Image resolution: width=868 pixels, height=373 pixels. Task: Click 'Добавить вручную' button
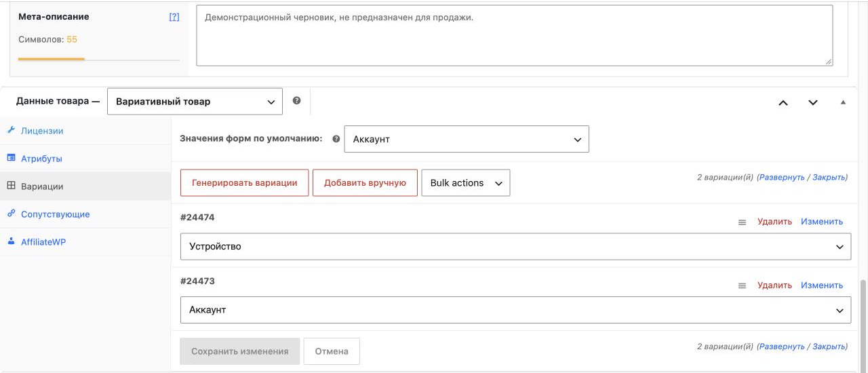(x=365, y=182)
